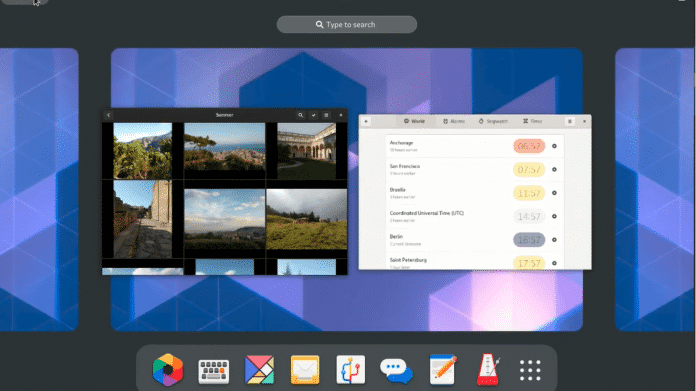The image size is (696, 391).
Task: Open the notepad with pencil text editor
Action: coord(443,369)
